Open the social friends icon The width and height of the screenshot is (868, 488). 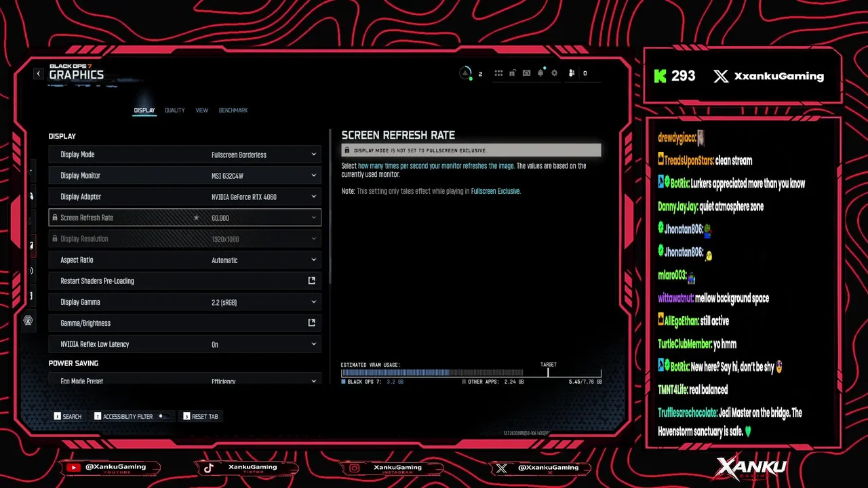tap(572, 73)
